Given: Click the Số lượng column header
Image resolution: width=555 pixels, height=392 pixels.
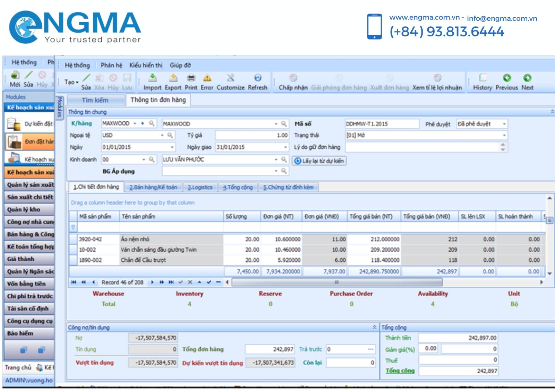Looking at the screenshot, I should point(242,216).
